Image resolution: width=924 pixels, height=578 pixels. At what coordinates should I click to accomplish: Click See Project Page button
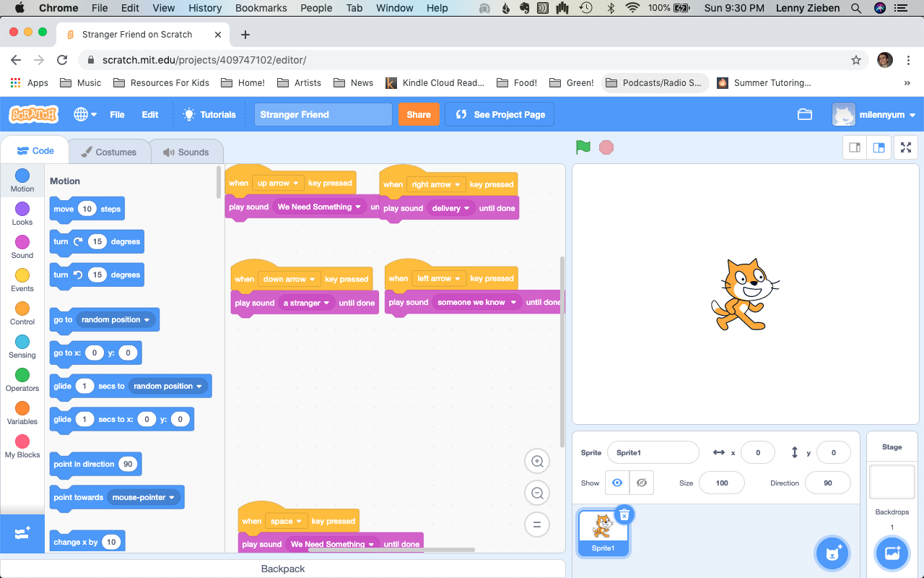point(500,114)
